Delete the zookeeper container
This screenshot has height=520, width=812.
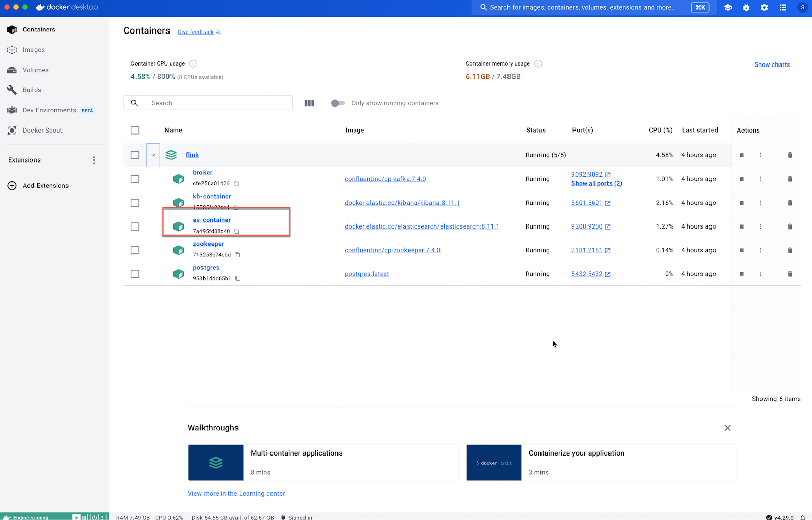pyautogui.click(x=790, y=250)
